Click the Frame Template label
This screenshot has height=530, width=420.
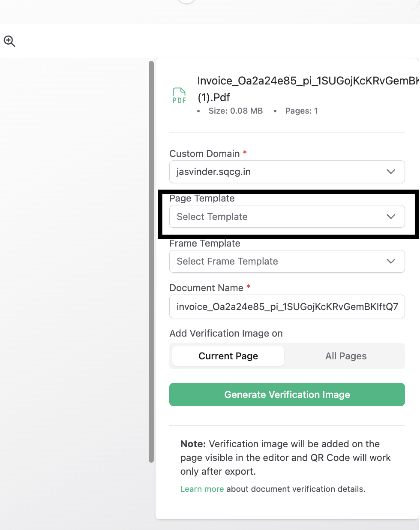click(x=205, y=243)
